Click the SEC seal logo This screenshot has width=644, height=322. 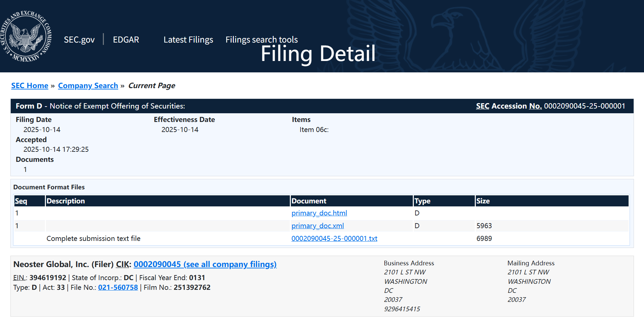[26, 36]
